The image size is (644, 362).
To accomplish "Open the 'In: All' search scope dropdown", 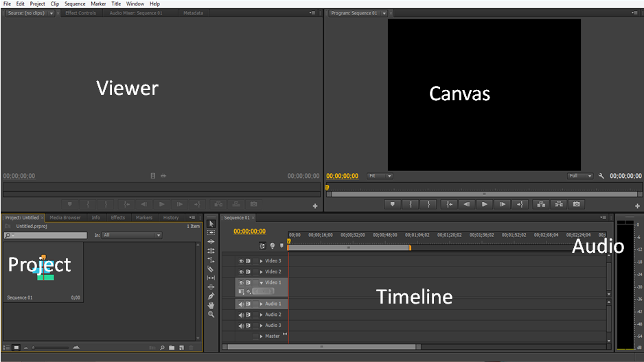I will 130,235.
